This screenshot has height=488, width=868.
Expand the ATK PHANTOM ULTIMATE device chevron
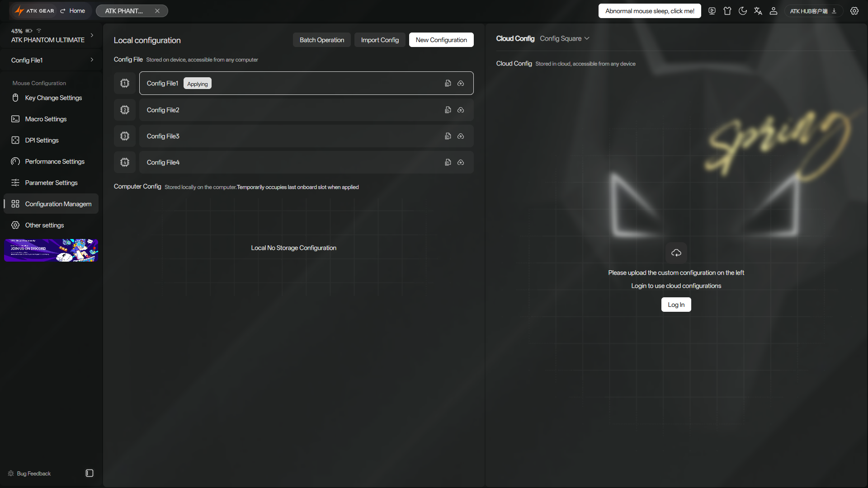click(x=92, y=35)
